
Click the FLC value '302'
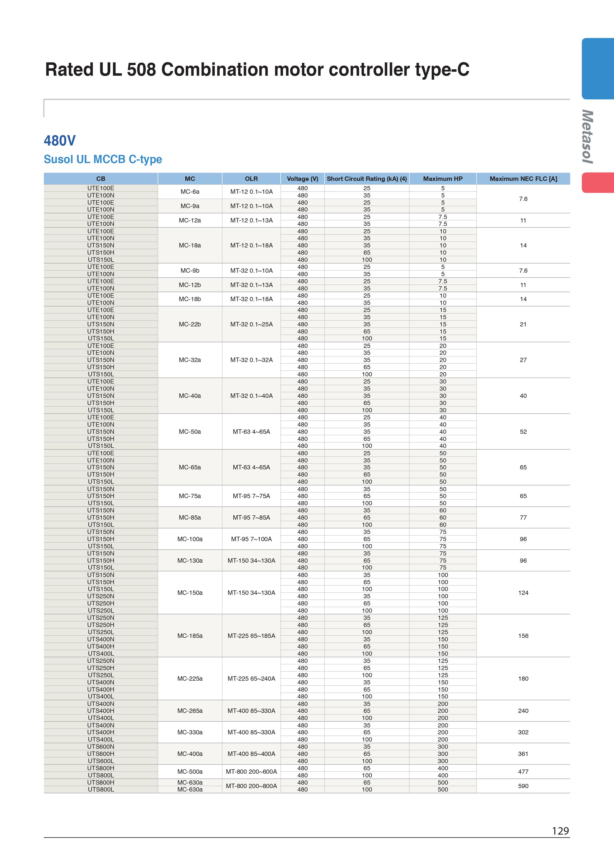point(523,732)
